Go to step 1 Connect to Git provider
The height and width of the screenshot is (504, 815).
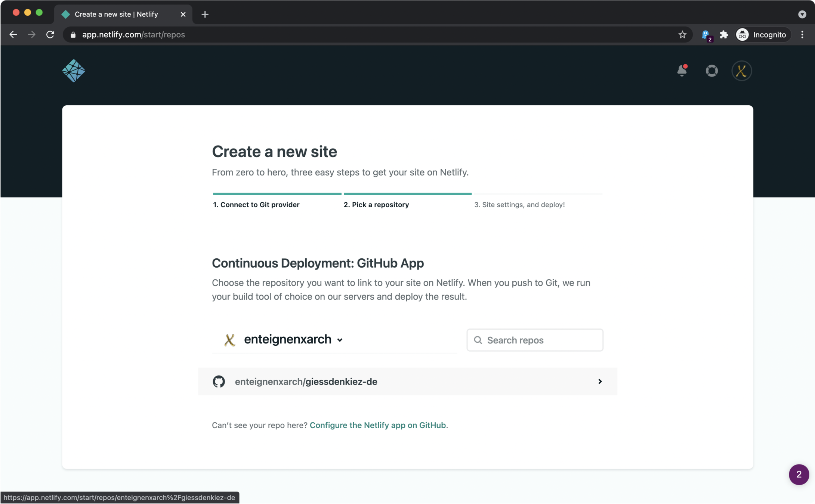point(256,205)
